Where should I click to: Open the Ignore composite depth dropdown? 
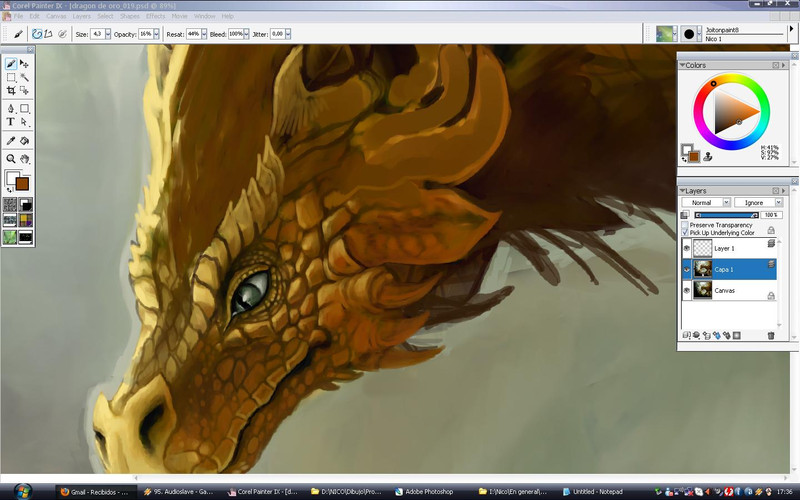pos(758,203)
